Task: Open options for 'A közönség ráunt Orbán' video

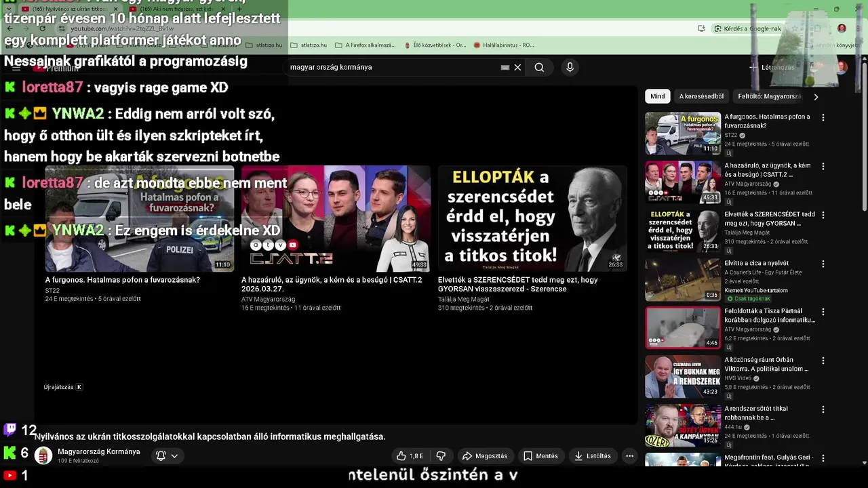Action: [x=823, y=361]
